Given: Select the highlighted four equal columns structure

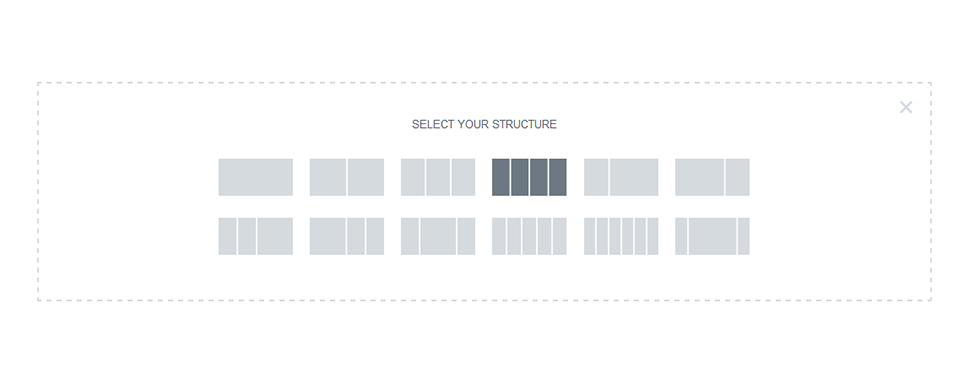Looking at the screenshot, I should click(529, 177).
